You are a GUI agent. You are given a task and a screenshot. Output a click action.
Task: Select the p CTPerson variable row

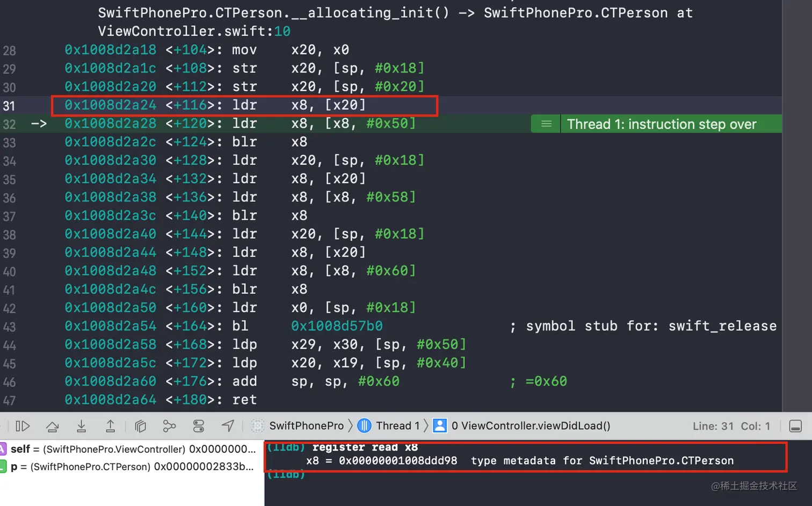tap(132, 467)
